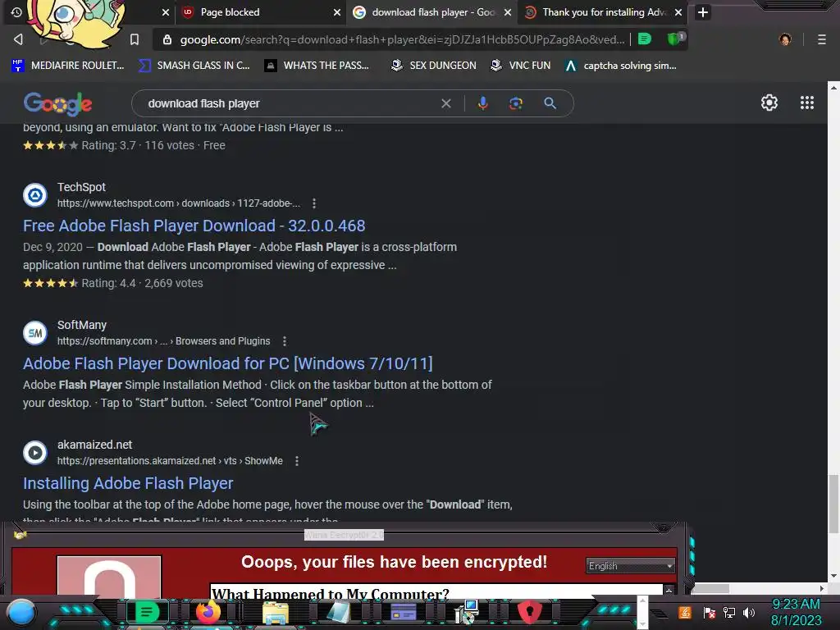The height and width of the screenshot is (630, 840).
Task: Open more options for TechSpot result
Action: [x=314, y=203]
